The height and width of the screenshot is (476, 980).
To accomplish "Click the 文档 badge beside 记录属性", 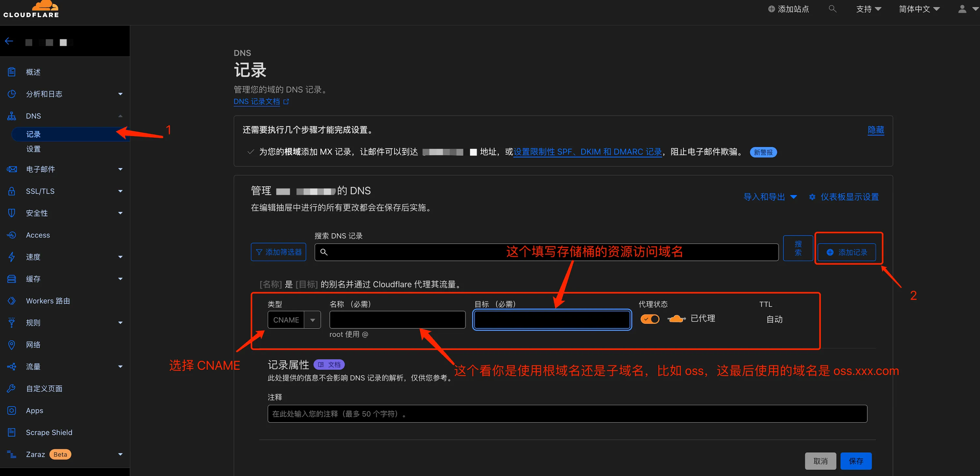I will click(x=329, y=364).
